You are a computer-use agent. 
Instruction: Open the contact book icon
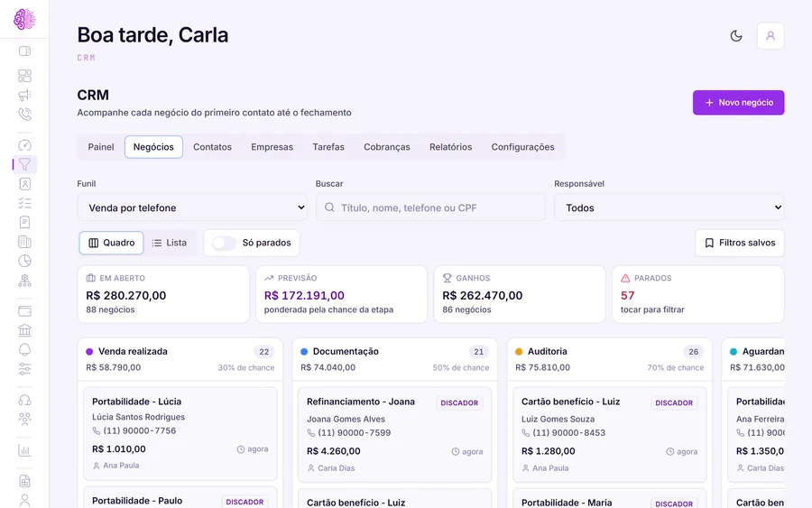tap(24, 184)
